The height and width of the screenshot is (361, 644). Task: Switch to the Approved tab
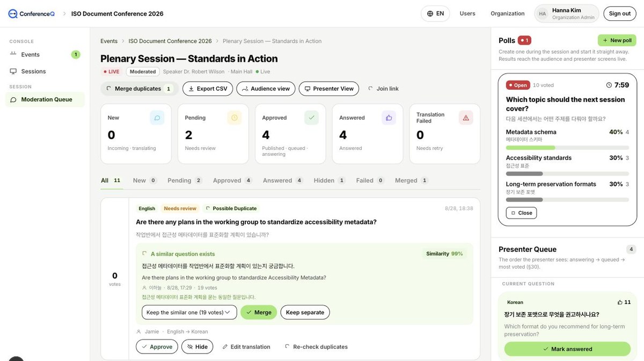click(232, 180)
